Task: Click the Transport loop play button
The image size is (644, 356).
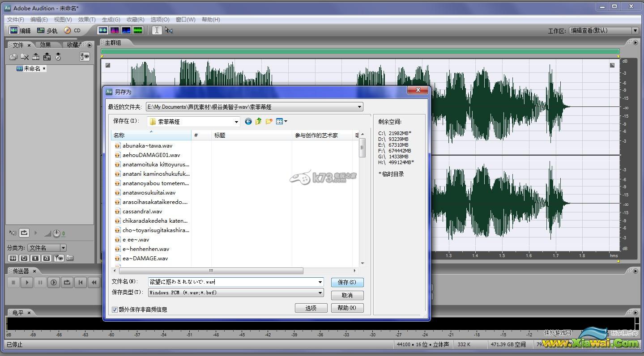Action: point(67,282)
